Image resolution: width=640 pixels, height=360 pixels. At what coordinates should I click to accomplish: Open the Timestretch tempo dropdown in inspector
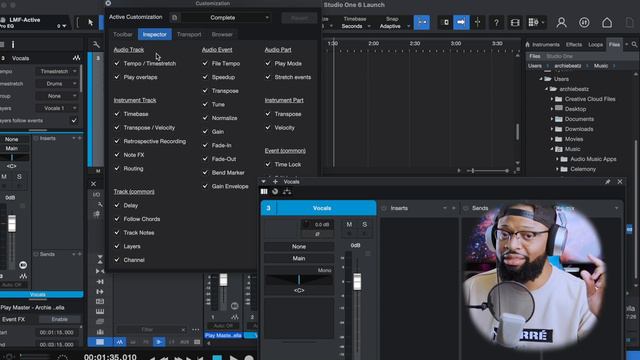point(56,71)
